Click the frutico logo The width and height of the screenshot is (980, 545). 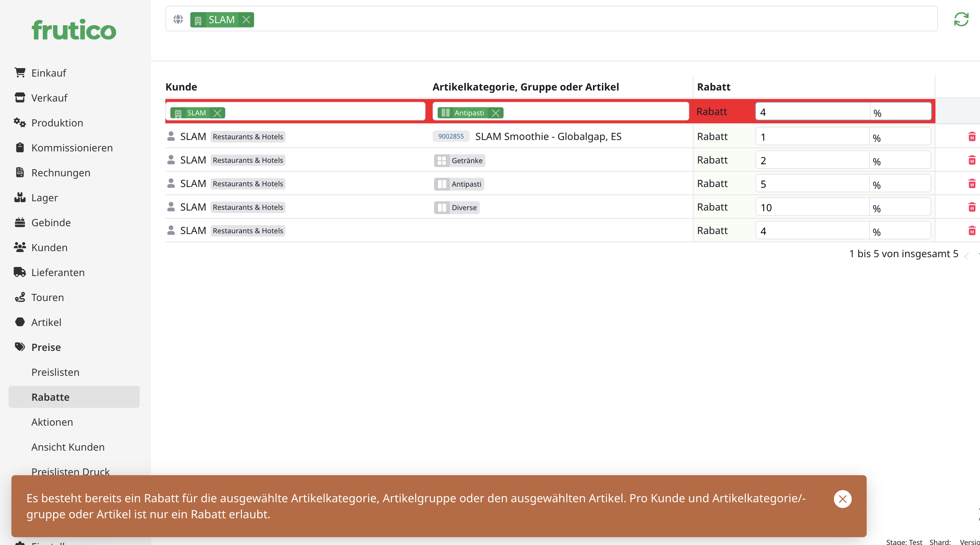click(74, 30)
